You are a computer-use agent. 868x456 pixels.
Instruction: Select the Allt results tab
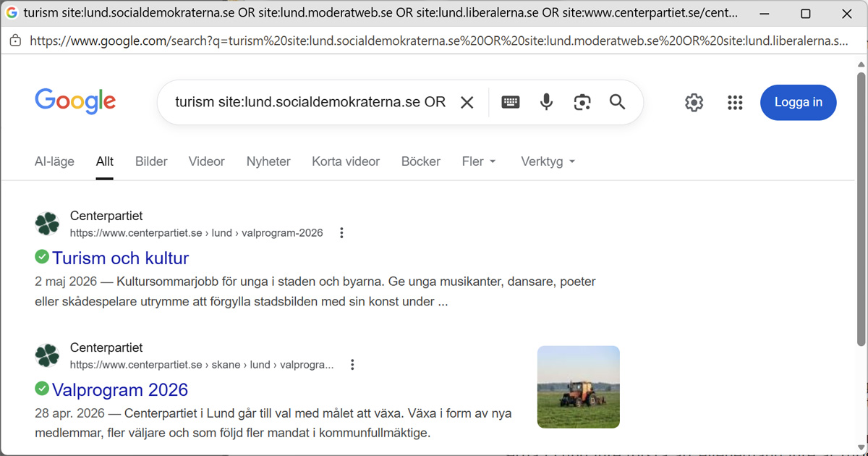click(105, 161)
